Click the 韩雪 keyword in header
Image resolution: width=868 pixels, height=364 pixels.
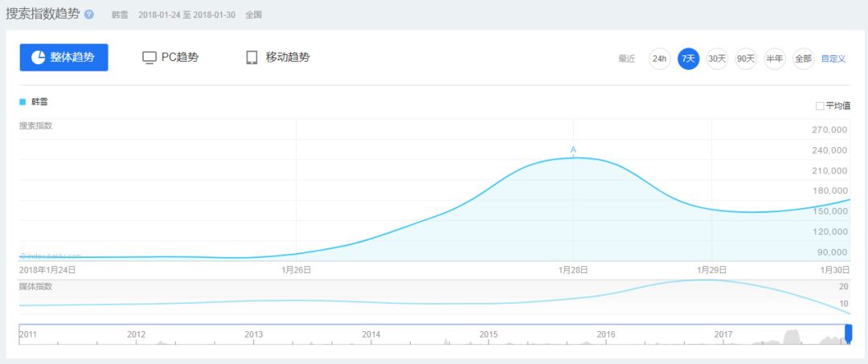click(120, 15)
